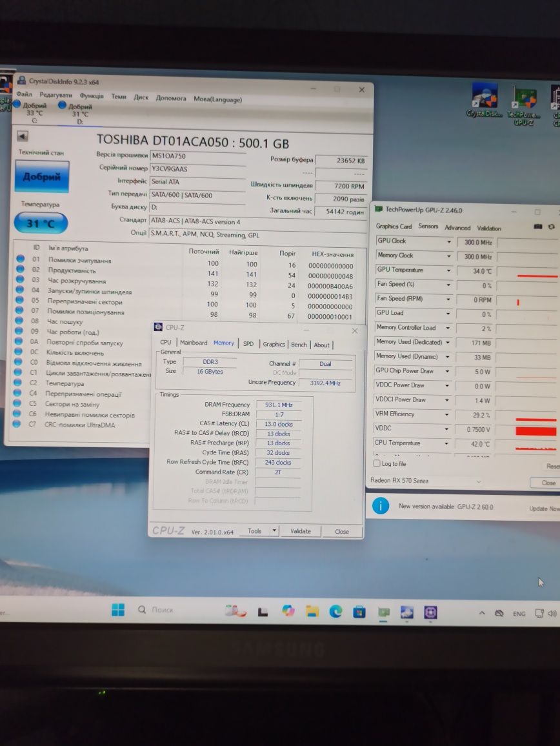Expand the CPU Temperature sensor dropdown

pos(446,443)
